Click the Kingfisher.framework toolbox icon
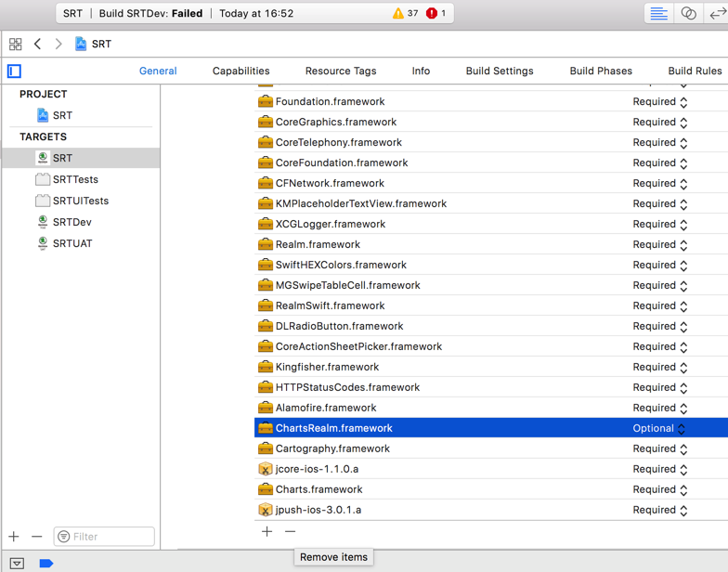The image size is (728, 572). click(266, 366)
